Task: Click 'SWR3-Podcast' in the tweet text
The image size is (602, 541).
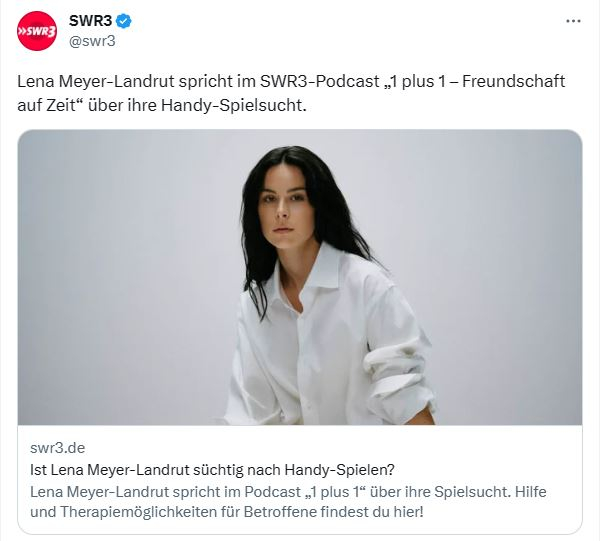Action: [x=320, y=81]
